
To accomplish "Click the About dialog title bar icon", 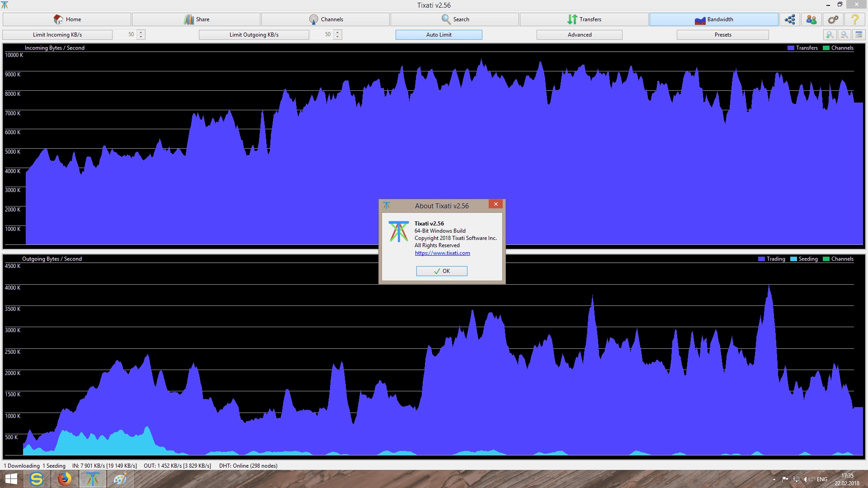I will pyautogui.click(x=387, y=206).
